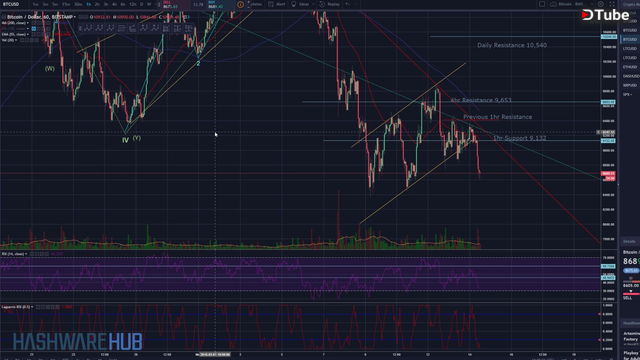Select XRPUSD in the watchlist
640x360 pixels.
point(630,85)
